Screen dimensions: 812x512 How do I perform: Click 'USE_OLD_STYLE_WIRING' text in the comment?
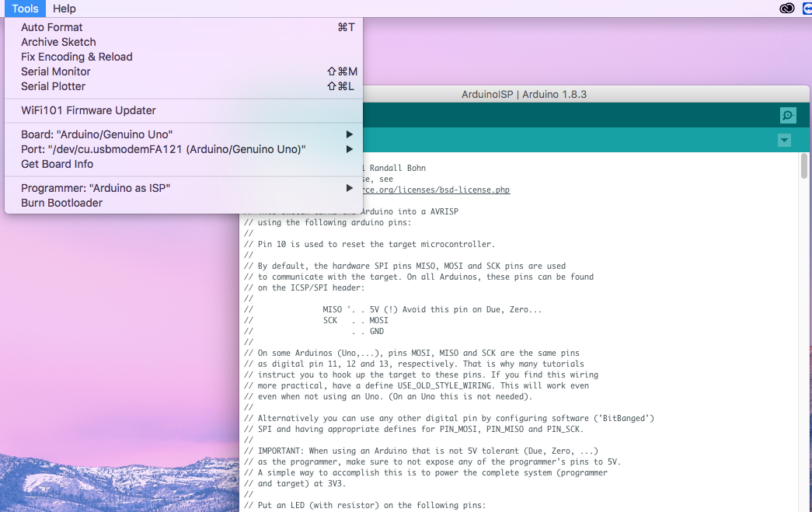[444, 385]
